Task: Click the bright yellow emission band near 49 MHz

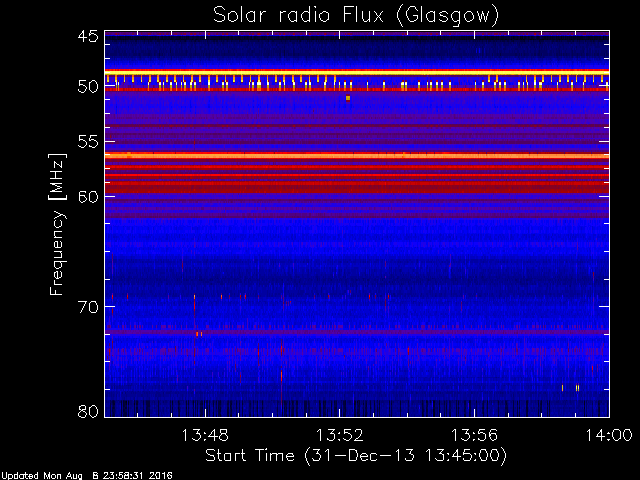Action: (357, 72)
